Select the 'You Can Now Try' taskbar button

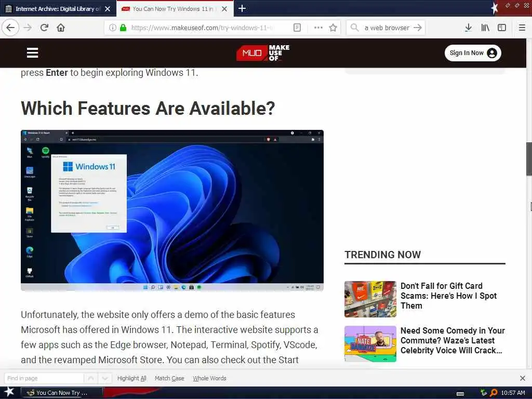pos(62,393)
